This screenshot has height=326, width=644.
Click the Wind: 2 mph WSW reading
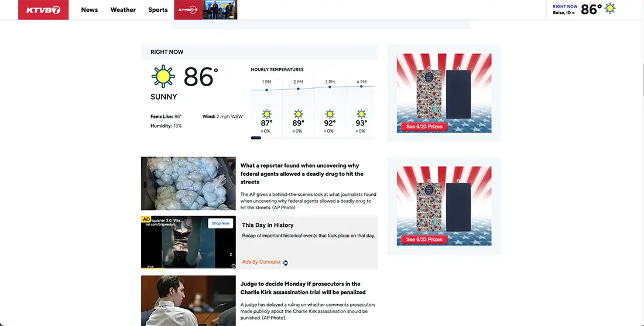pyautogui.click(x=222, y=116)
